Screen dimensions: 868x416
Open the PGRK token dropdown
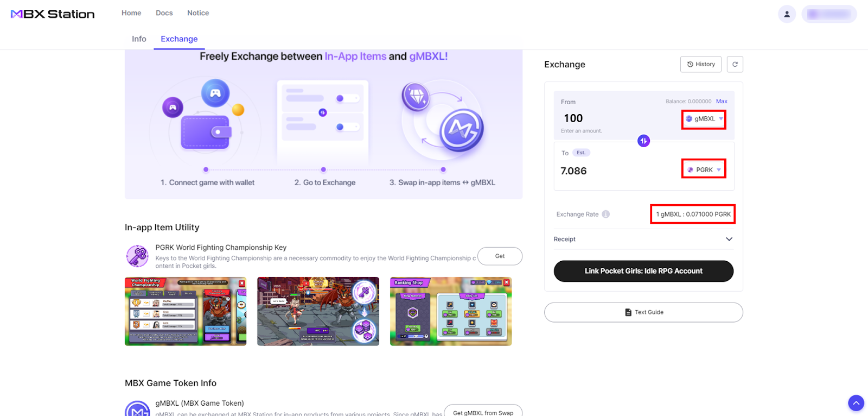click(704, 170)
